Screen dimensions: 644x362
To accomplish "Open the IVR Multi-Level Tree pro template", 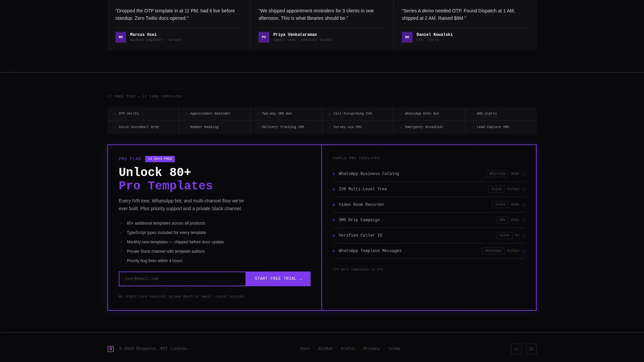I will pyautogui.click(x=429, y=189).
